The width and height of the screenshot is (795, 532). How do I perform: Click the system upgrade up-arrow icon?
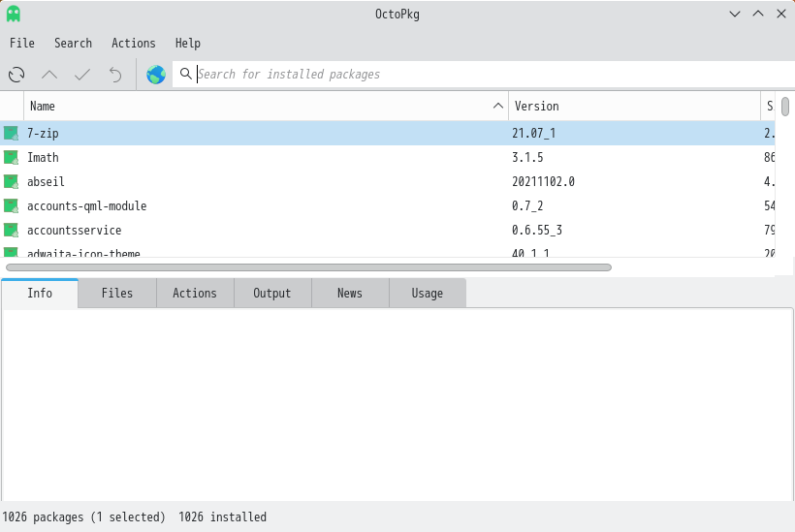tap(49, 75)
